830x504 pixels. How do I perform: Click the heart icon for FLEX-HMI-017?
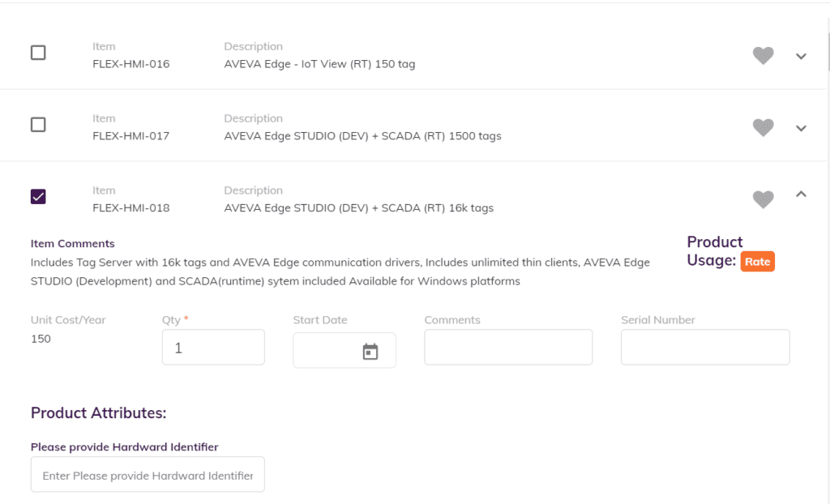coord(763,127)
